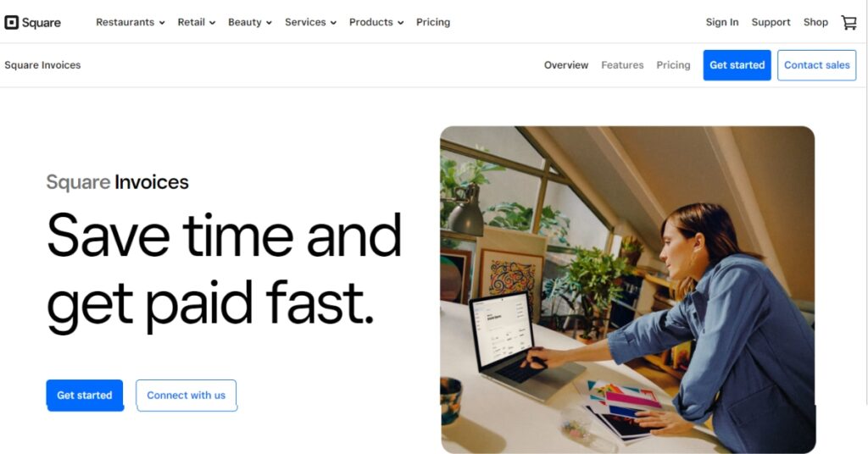Click the Get started header button
This screenshot has width=868, height=454.
pos(737,65)
